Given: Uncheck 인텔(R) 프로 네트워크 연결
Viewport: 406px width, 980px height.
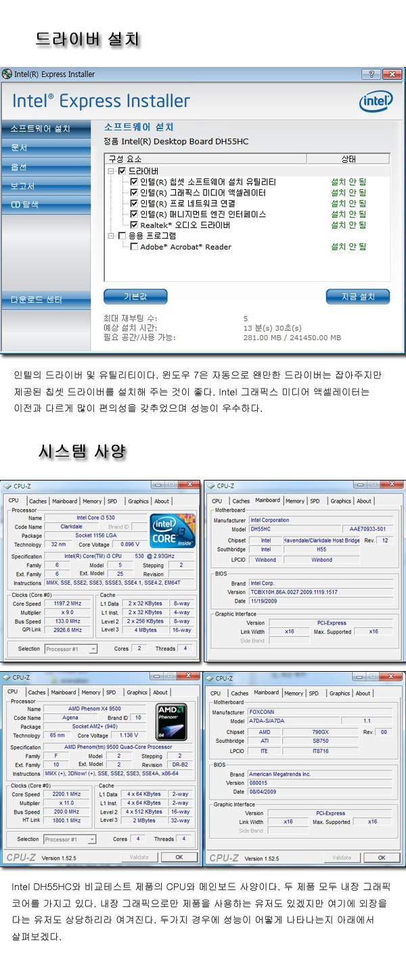Looking at the screenshot, I should pos(135,203).
